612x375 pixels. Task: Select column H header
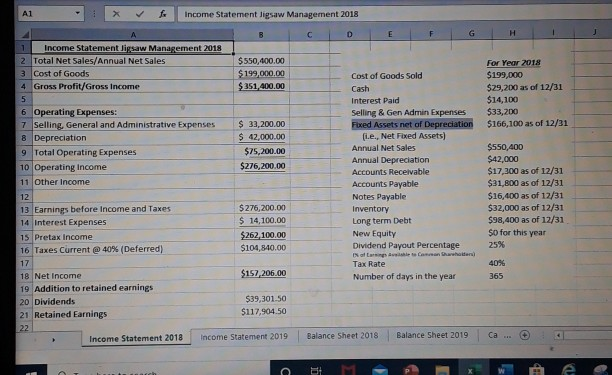coord(512,33)
